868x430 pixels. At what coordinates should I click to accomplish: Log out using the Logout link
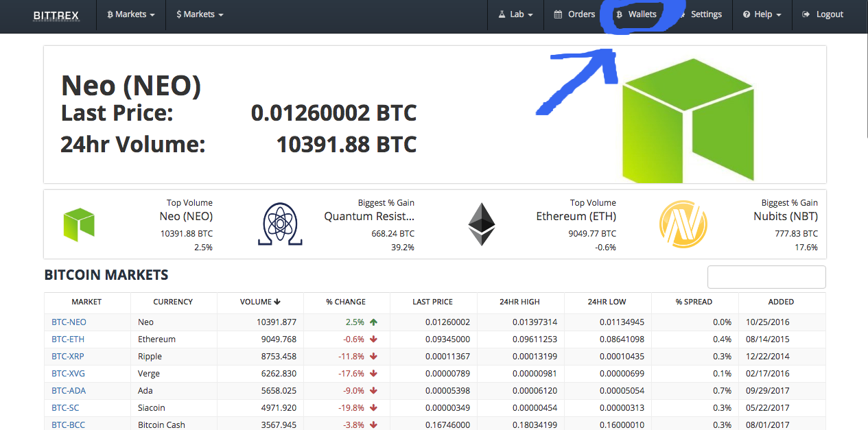(823, 14)
